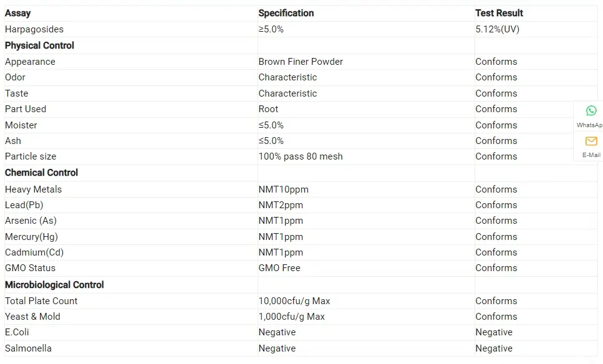Select the "Microbiological Control" section heading
The image size is (603, 364).
[54, 285]
